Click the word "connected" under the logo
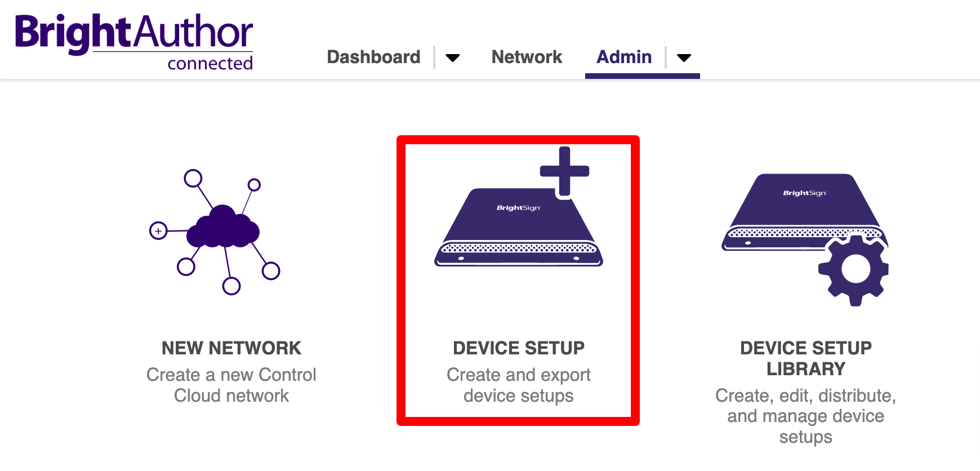The height and width of the screenshot is (471, 980). pyautogui.click(x=210, y=64)
